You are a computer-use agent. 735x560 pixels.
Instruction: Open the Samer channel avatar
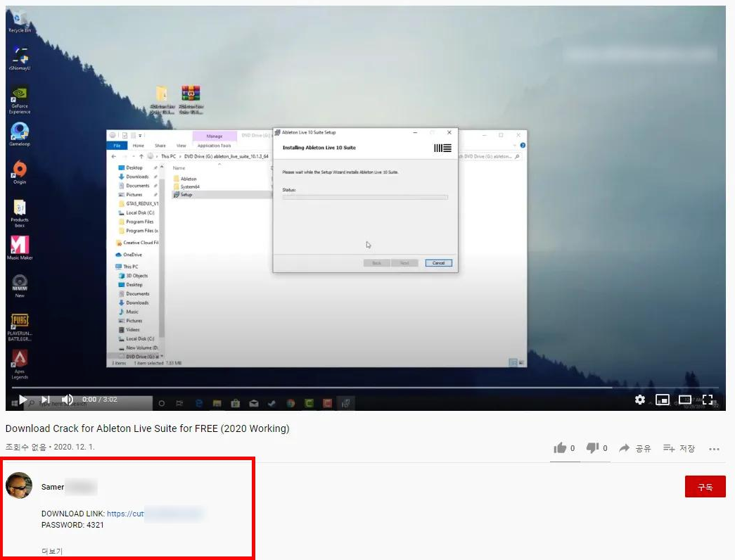pos(19,485)
